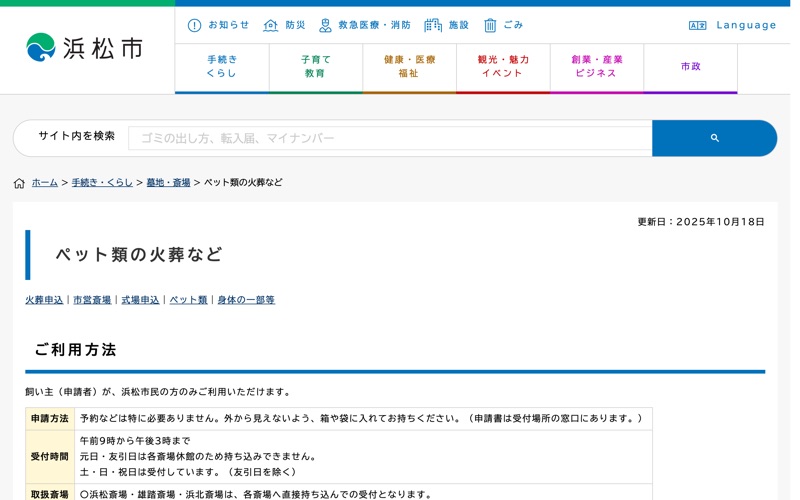Click the magnifying glass search button
The image size is (800, 500).
[x=714, y=138]
